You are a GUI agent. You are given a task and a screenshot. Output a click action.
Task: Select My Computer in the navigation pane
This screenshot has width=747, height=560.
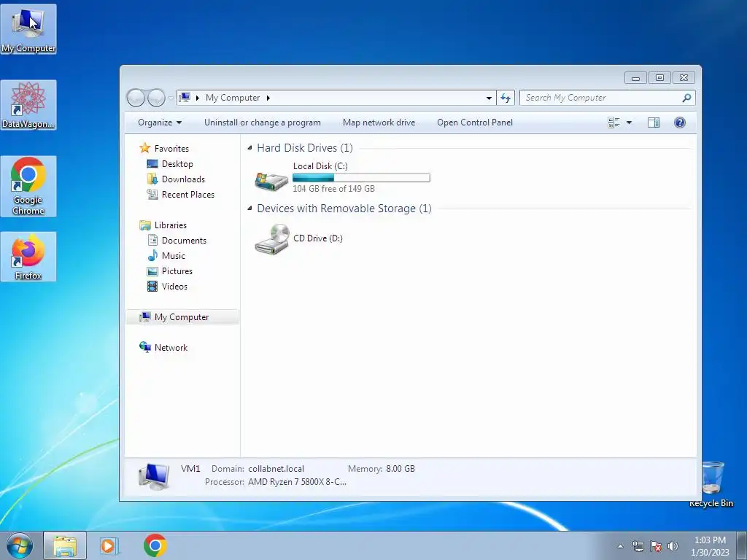[182, 317]
